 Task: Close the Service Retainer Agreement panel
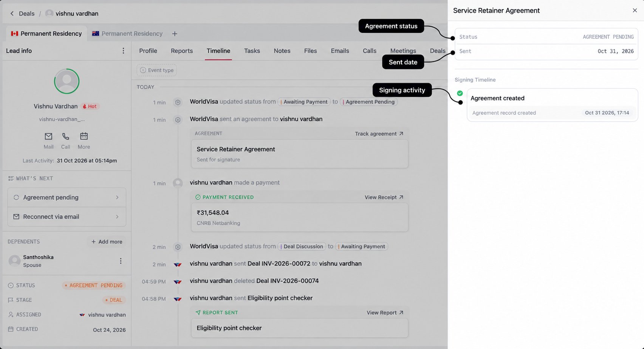pyautogui.click(x=635, y=11)
